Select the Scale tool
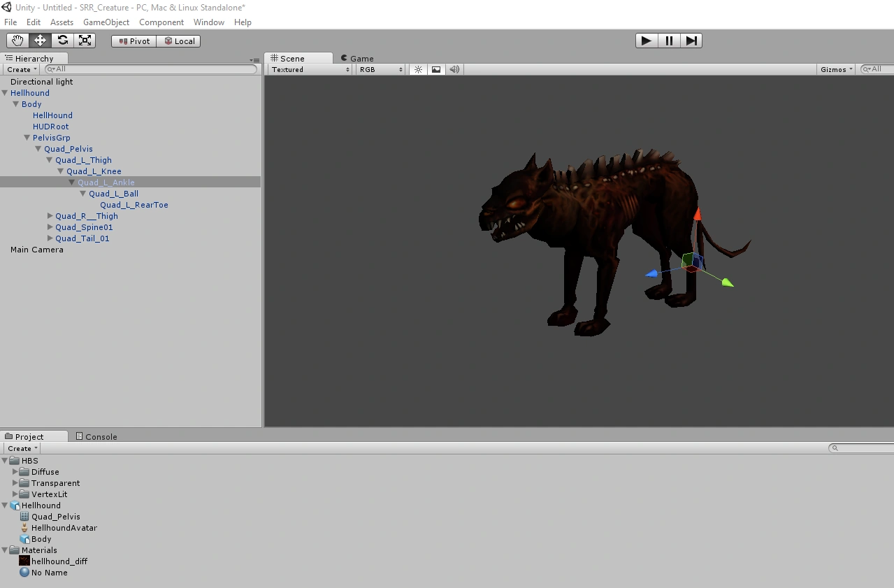 point(85,41)
